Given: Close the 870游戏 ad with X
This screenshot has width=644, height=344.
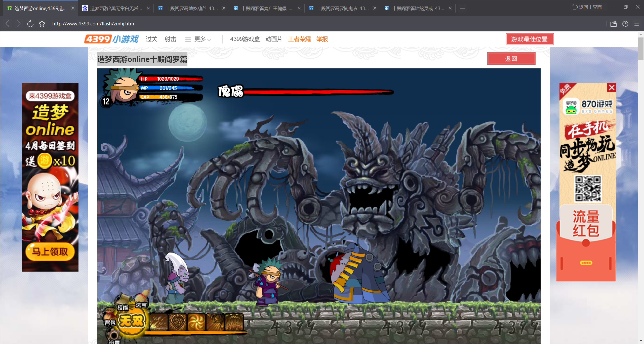Looking at the screenshot, I should (612, 88).
